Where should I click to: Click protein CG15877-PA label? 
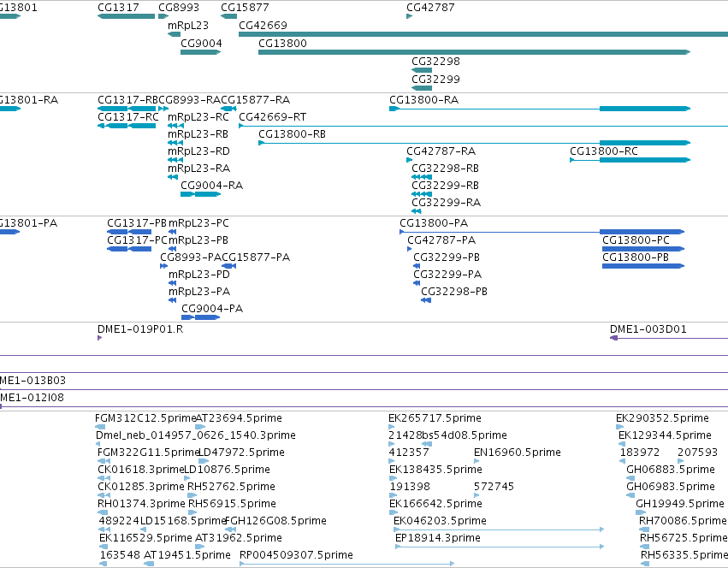pos(256,257)
